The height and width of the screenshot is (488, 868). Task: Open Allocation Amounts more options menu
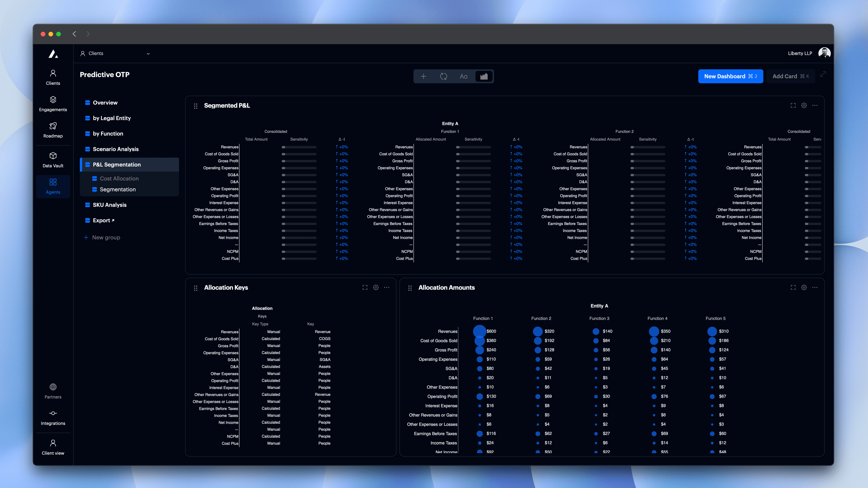tap(815, 287)
